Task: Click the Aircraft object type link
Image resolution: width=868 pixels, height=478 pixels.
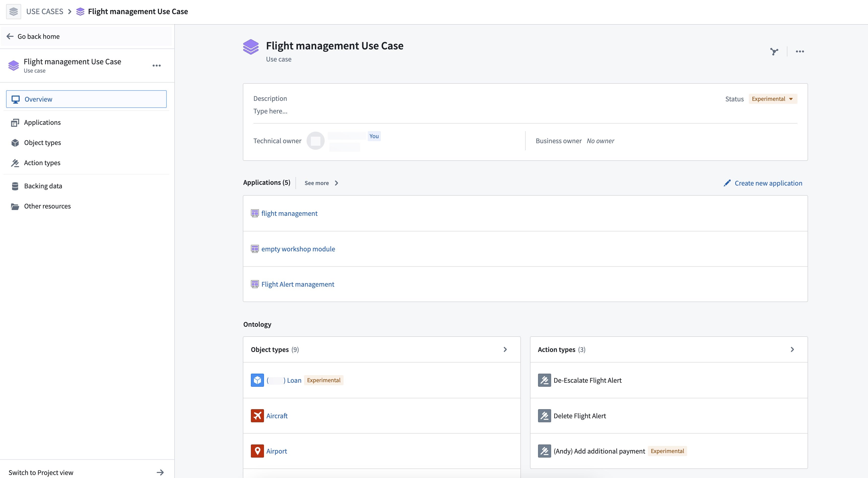Action: point(277,415)
